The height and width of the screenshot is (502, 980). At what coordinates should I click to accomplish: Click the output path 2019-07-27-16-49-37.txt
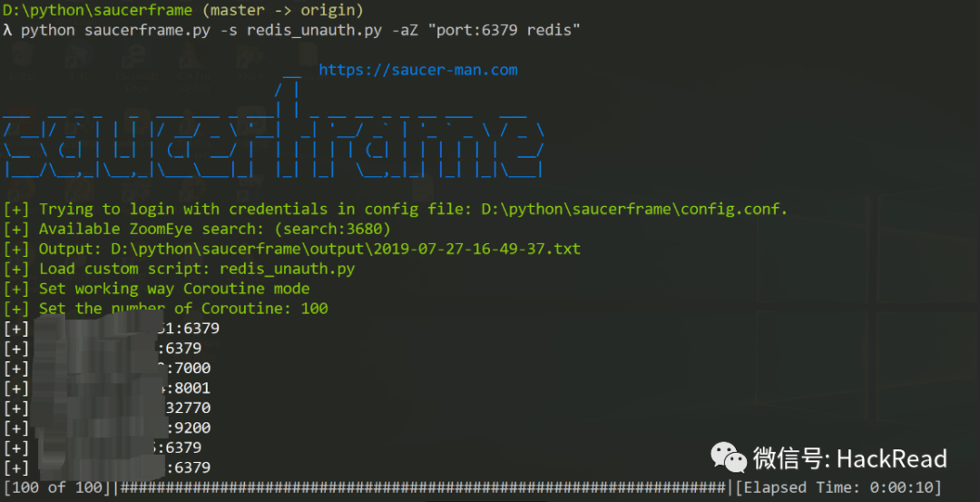[346, 249]
